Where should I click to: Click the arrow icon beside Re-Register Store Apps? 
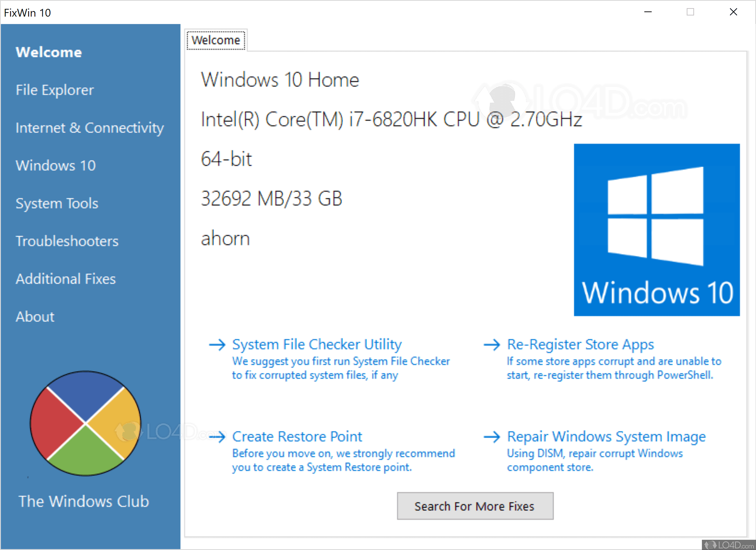pyautogui.click(x=492, y=345)
